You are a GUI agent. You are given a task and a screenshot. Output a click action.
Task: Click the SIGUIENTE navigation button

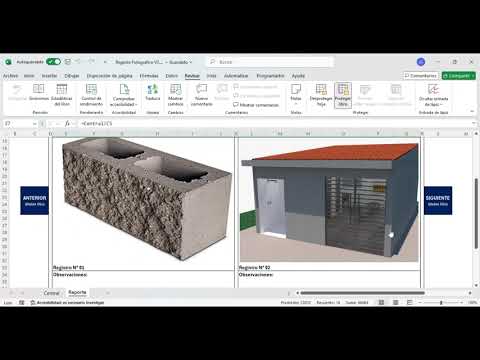(438, 200)
